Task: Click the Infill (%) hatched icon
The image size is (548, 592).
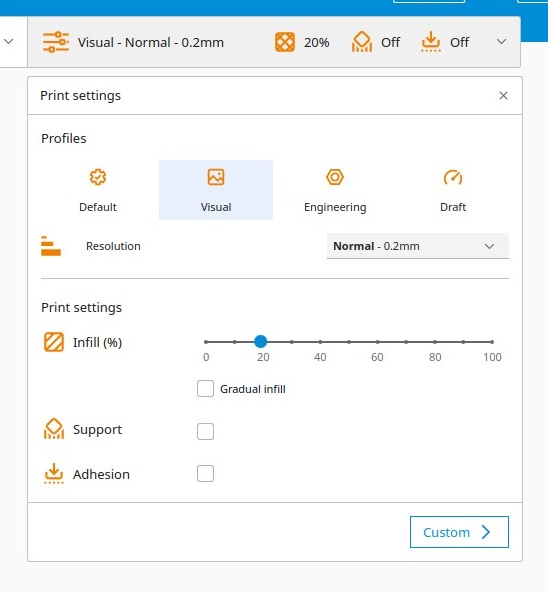Action: pos(54,342)
